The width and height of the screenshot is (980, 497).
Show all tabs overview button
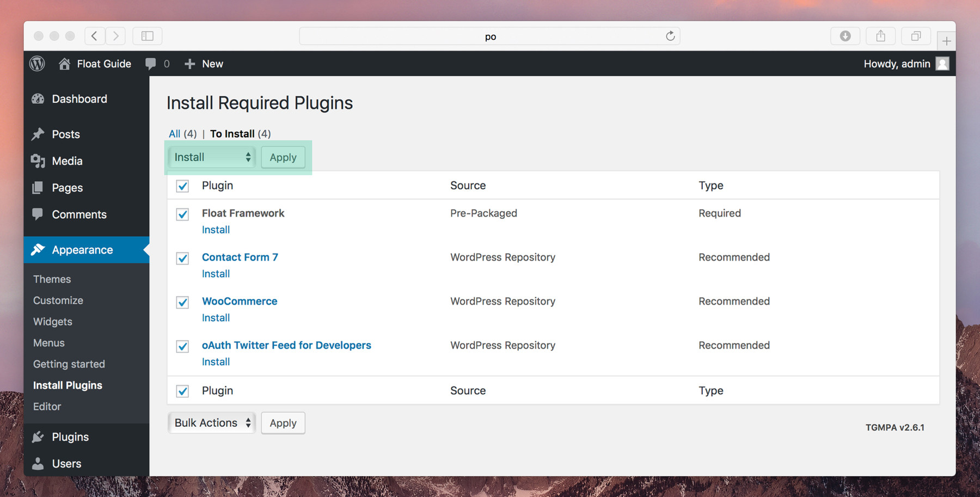coord(916,36)
